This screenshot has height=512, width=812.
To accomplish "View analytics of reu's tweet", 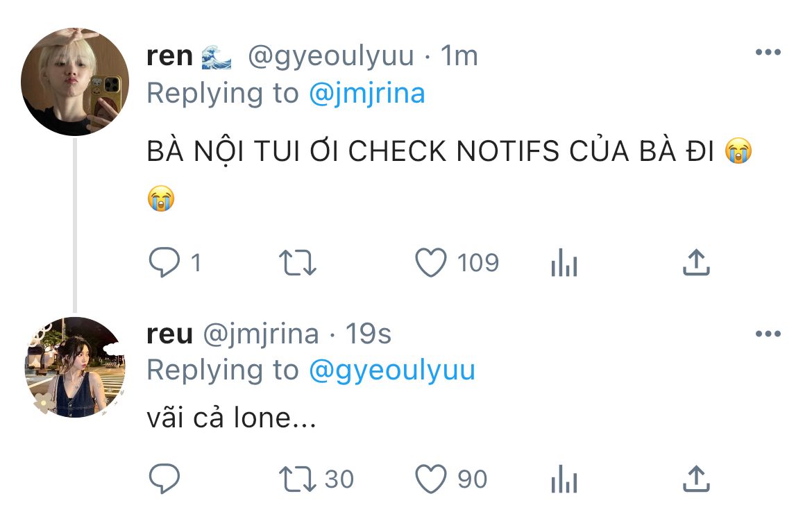I will [x=564, y=479].
